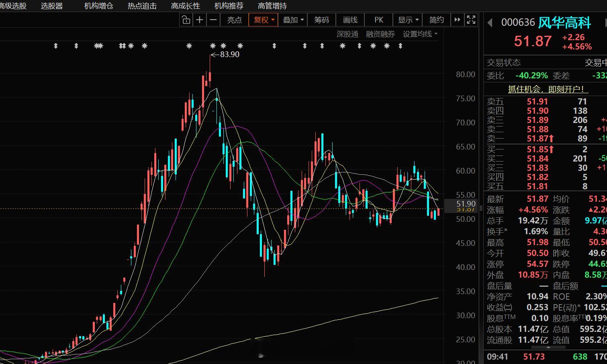This screenshot has height=364, width=607.
Task: Click the red up arrow beside 卖一 51.87
Action: coord(551,139)
